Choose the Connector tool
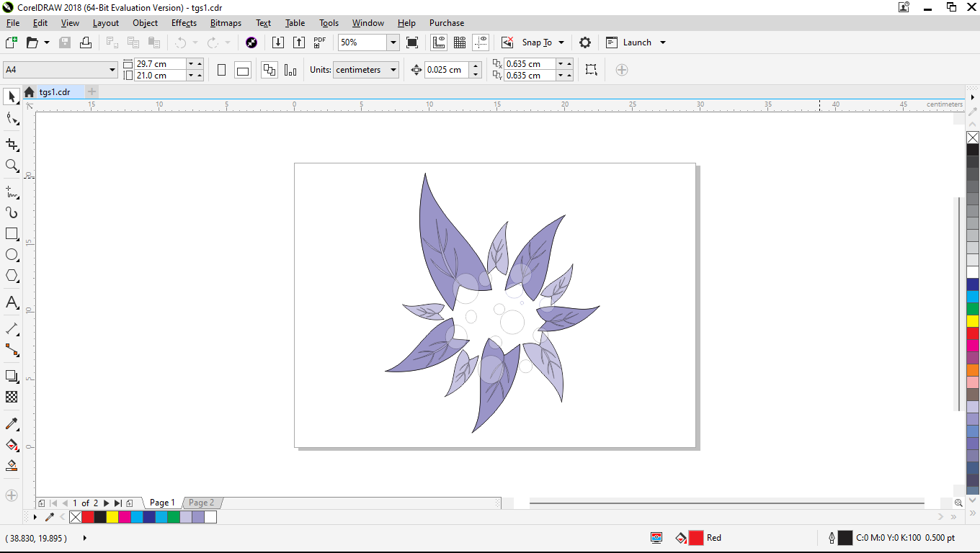Image resolution: width=980 pixels, height=553 pixels. (12, 350)
